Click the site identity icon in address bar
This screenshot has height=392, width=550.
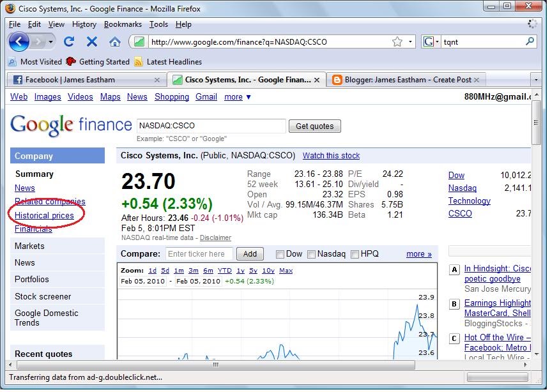click(x=139, y=42)
